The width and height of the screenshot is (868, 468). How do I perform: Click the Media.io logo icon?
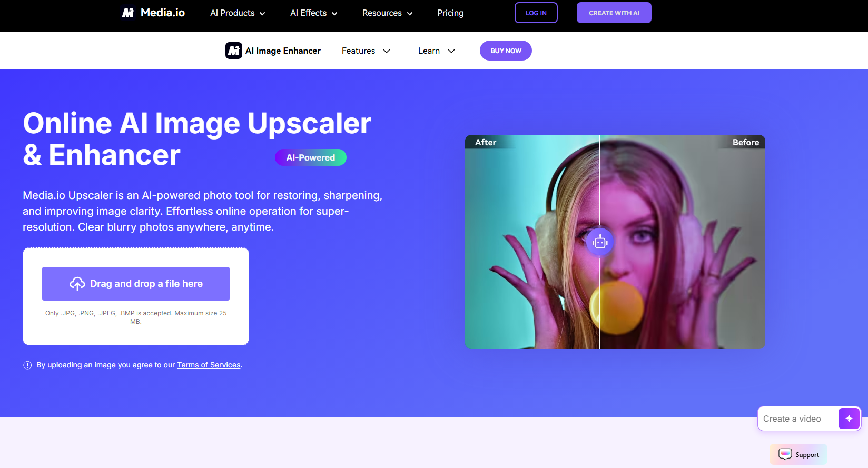(128, 13)
